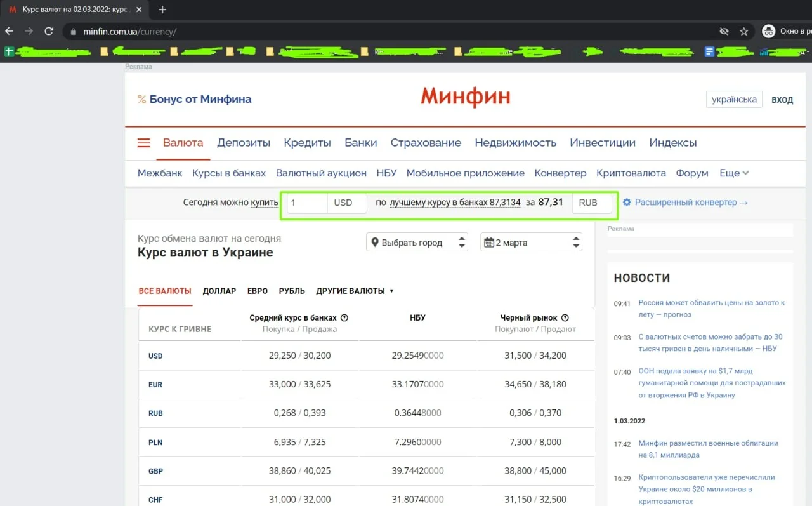This screenshot has height=506, width=812.
Task: Open the Индексы section
Action: (673, 143)
